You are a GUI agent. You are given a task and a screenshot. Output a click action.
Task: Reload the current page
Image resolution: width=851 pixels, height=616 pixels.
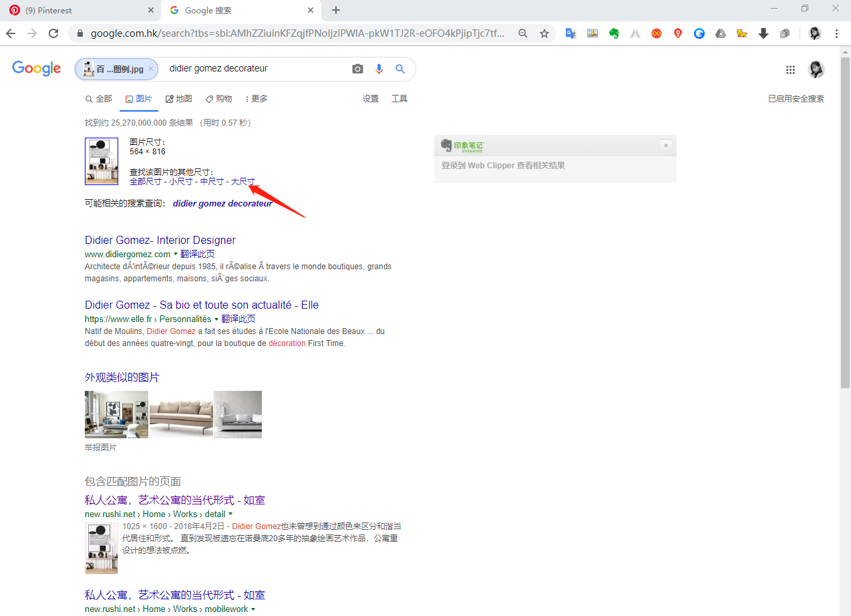(53, 33)
